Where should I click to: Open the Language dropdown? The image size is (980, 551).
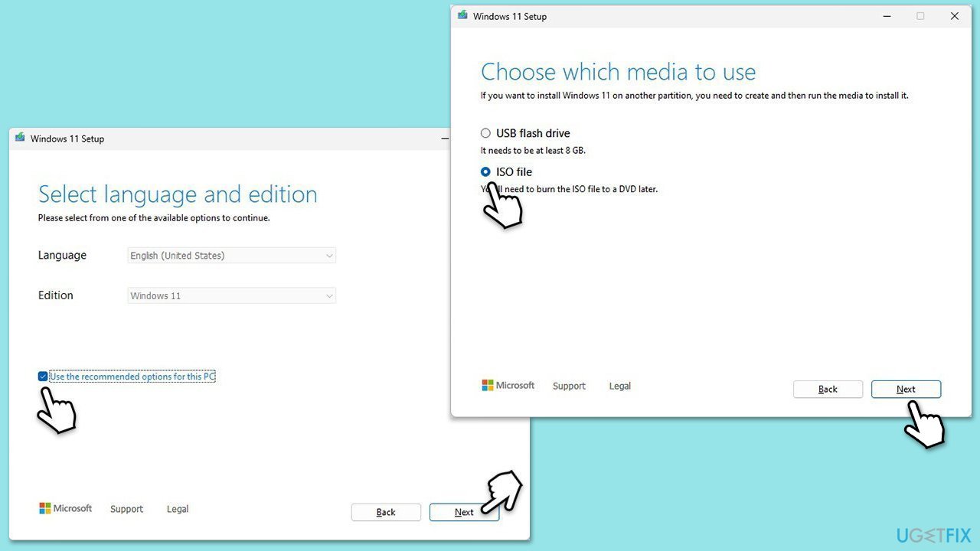pos(232,256)
